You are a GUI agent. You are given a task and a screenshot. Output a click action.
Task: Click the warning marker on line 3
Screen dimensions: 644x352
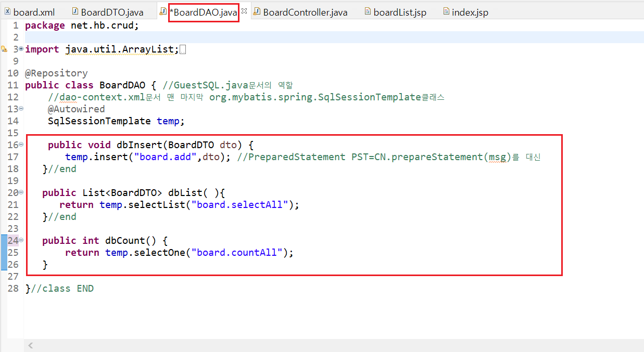(4, 49)
